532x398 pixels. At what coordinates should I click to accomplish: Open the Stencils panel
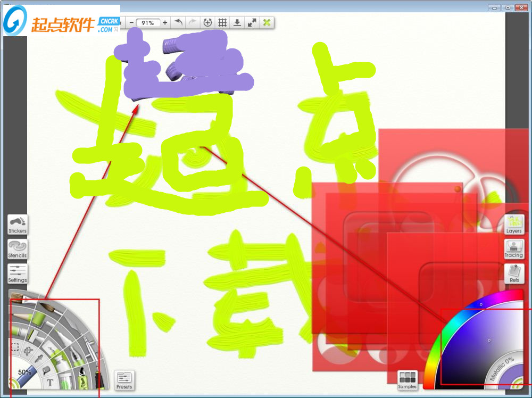click(x=18, y=250)
